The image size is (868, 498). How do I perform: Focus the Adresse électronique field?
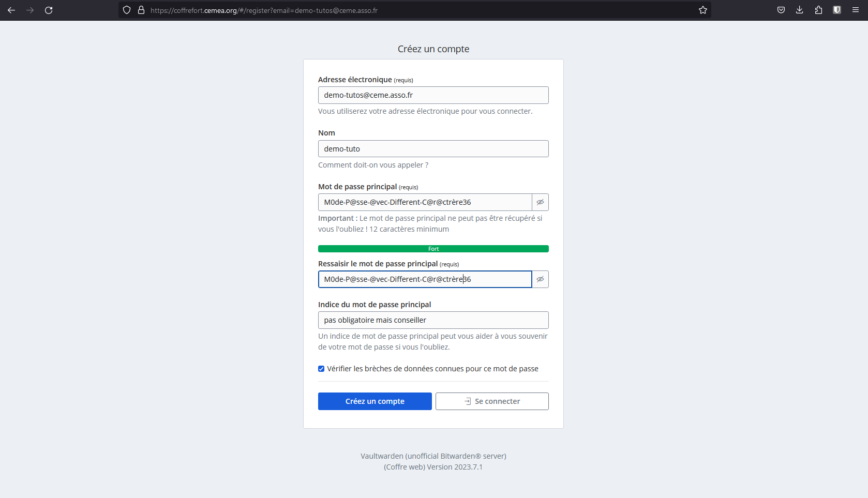(433, 95)
